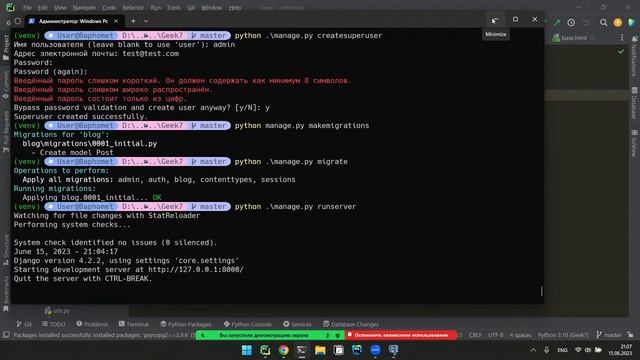
Task: Click green screen sharing status bar
Action: [270, 335]
